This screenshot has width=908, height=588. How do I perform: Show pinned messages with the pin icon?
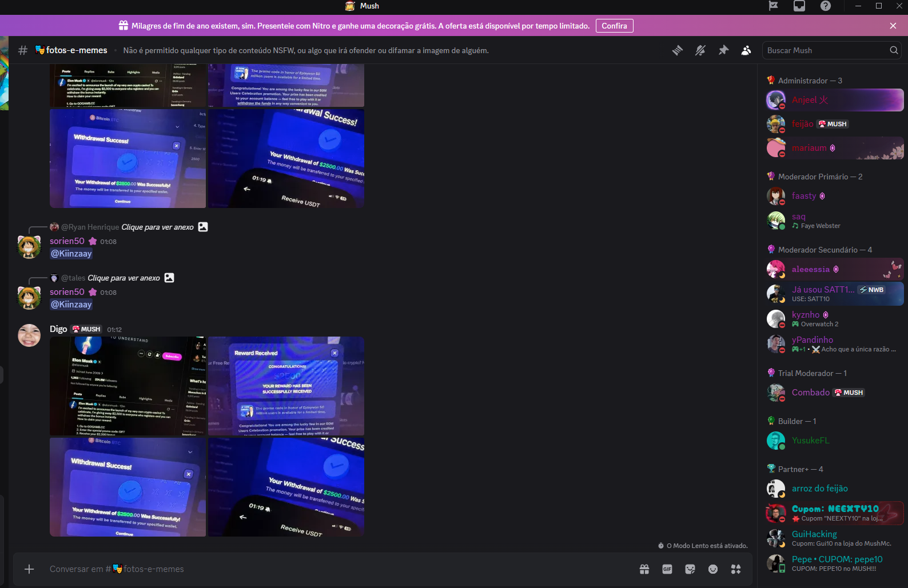(x=723, y=50)
